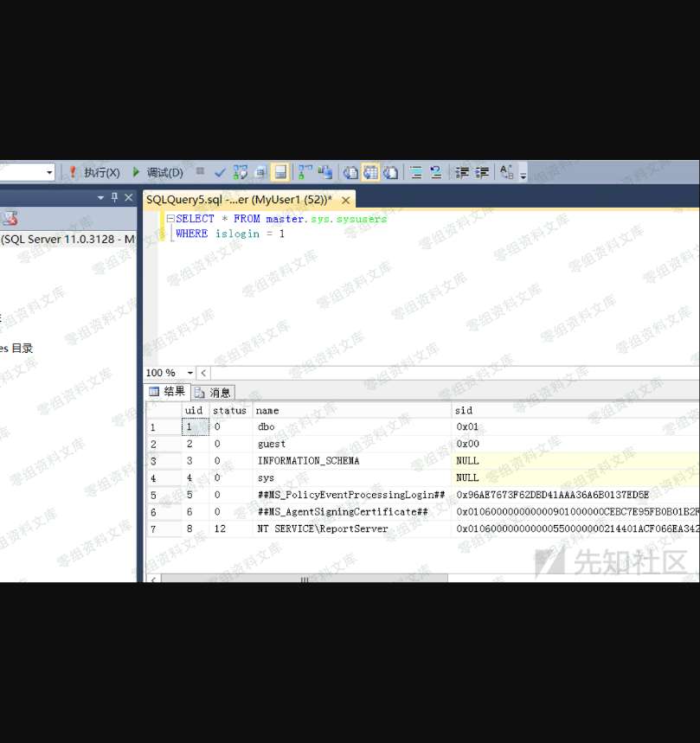Switch to the 结果 results tab
Viewport: 700px width, 743px height.
[167, 392]
